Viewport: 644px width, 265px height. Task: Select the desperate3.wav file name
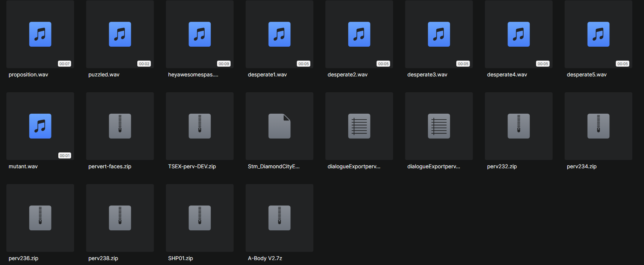click(x=427, y=75)
